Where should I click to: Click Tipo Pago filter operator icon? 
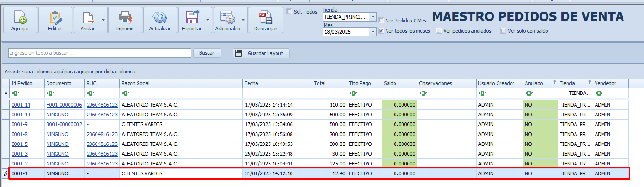pos(352,93)
